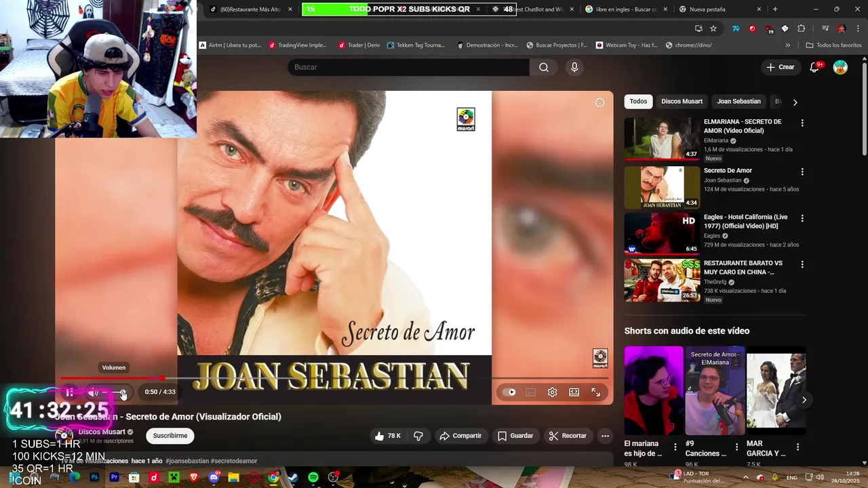
Task: Open the Chrome extensions puzzle icon
Action: click(x=801, y=28)
